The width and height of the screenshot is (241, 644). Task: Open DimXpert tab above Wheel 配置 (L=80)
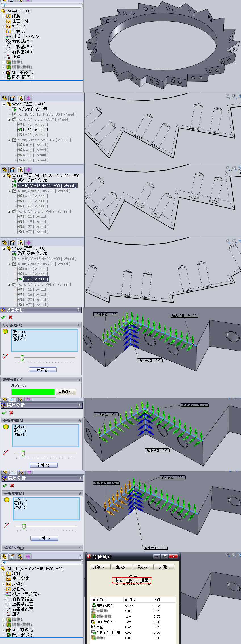click(x=28, y=98)
